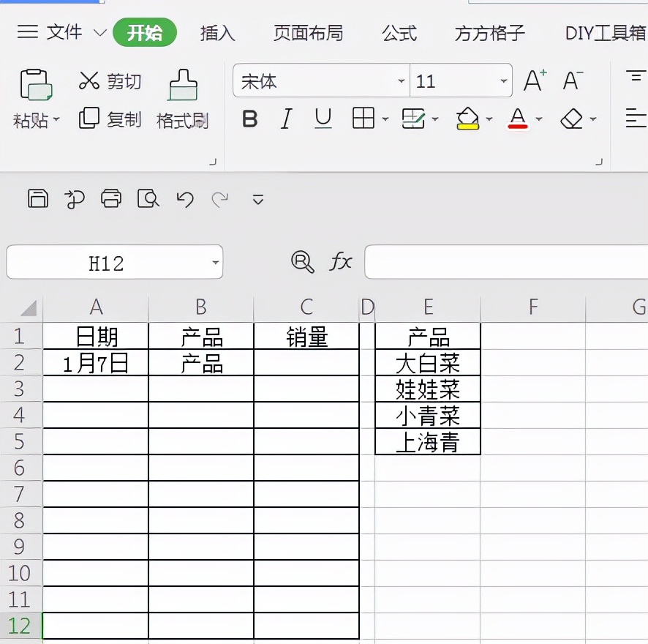Click the Copy icon
The width and height of the screenshot is (648, 644).
click(88, 119)
